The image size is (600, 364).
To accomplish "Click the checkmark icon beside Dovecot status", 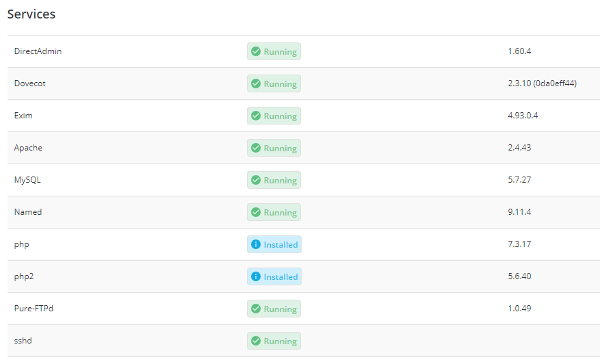I will (256, 83).
